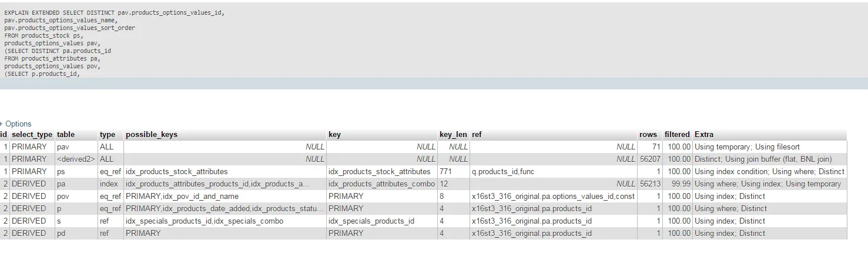Select the <derived2> table cell
868x256 pixels.
(x=76, y=159)
